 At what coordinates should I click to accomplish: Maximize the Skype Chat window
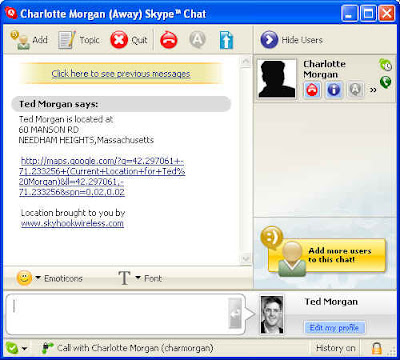point(368,14)
